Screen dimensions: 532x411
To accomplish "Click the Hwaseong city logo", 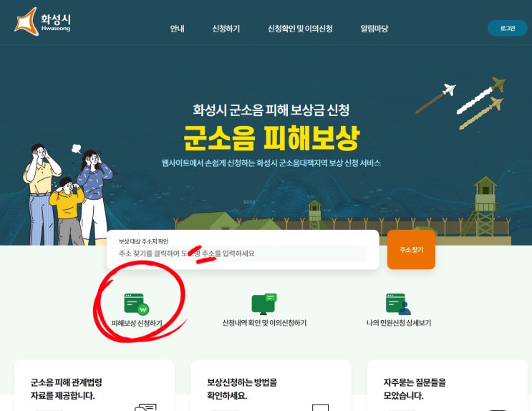I will [43, 21].
